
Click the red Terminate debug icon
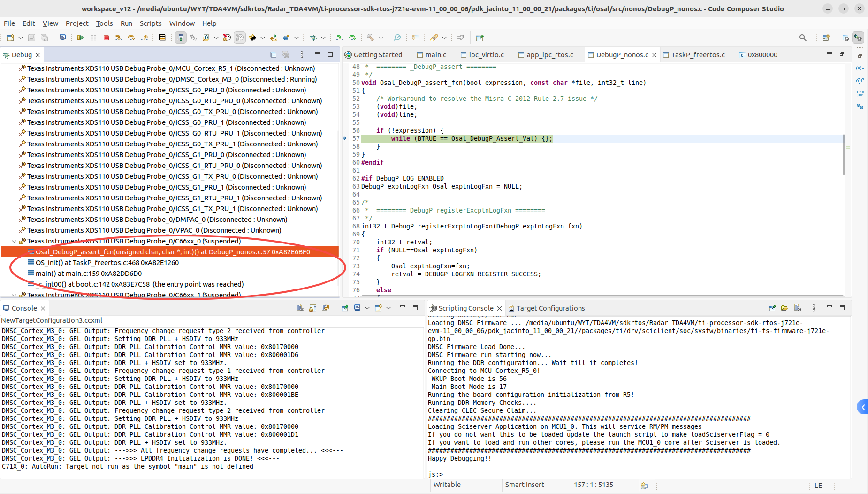click(x=106, y=38)
